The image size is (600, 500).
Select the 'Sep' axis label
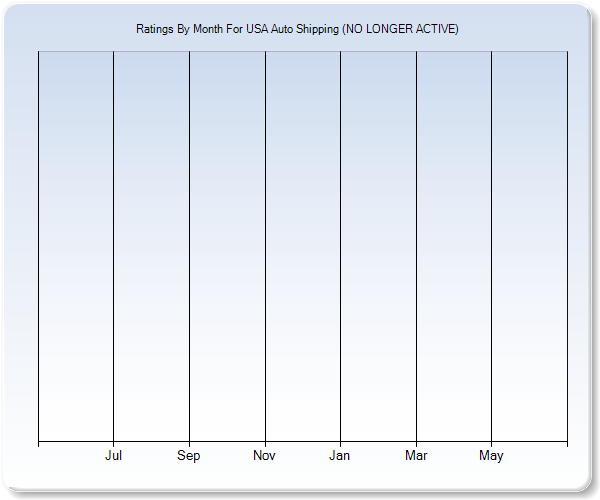pos(188,456)
